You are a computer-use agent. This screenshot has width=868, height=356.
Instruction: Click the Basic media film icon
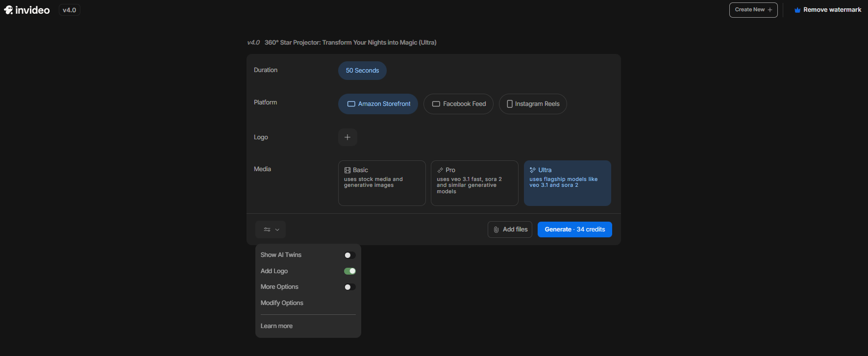[347, 170]
